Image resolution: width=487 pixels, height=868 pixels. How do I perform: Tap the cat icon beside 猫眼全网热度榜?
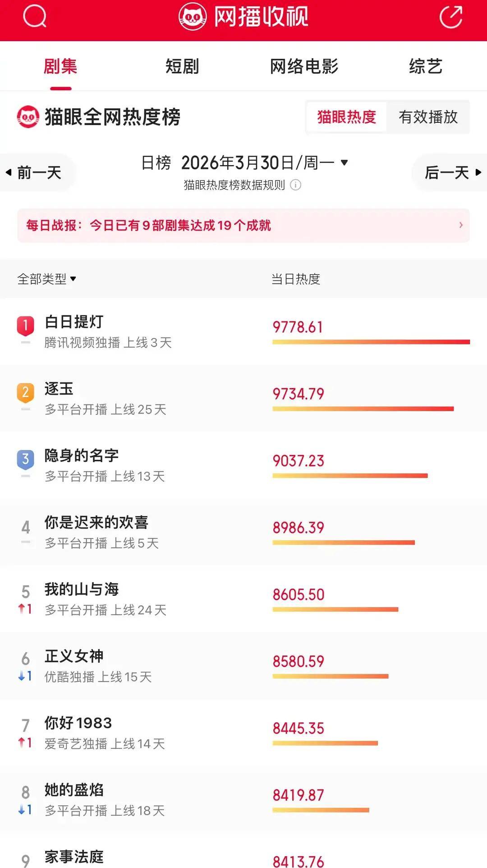(x=28, y=117)
